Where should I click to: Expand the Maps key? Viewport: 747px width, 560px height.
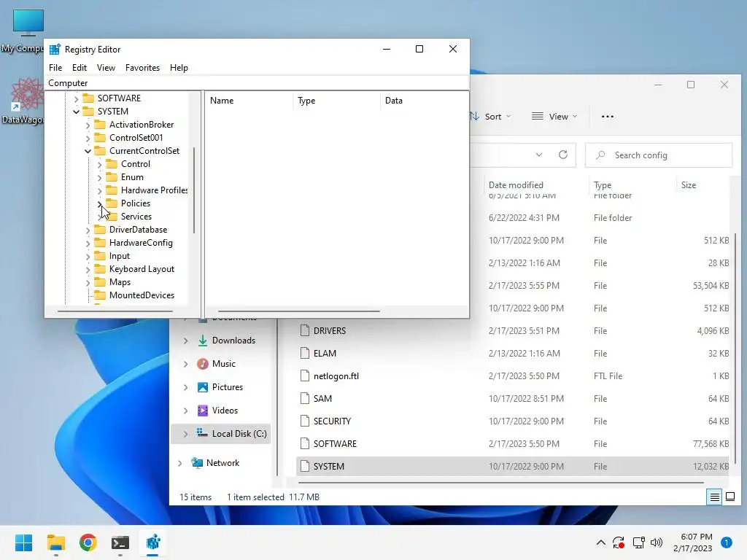88,283
